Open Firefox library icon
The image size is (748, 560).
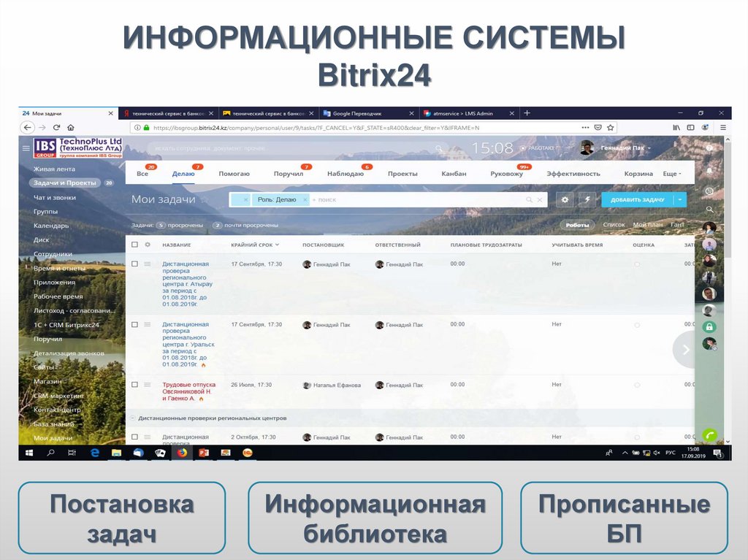click(676, 127)
